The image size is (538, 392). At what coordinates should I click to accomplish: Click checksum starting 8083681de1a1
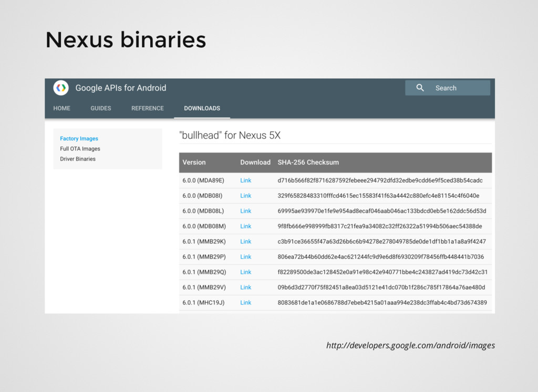click(x=382, y=303)
